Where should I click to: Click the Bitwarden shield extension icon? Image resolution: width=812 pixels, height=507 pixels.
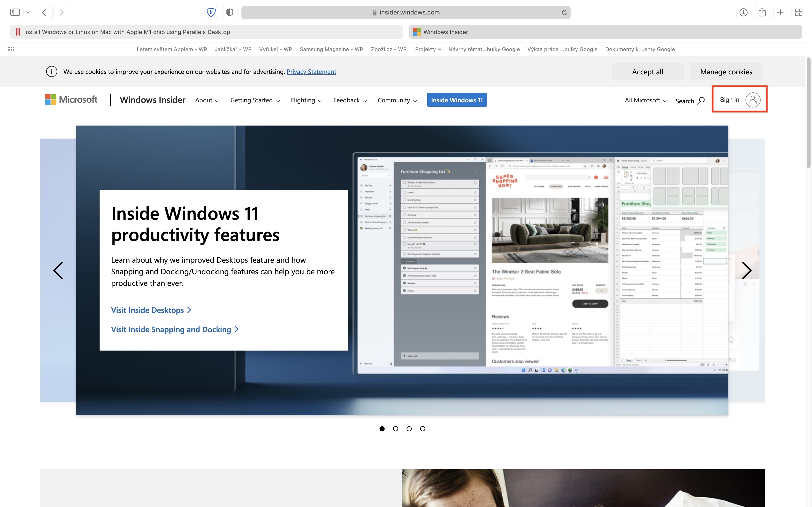pyautogui.click(x=211, y=12)
